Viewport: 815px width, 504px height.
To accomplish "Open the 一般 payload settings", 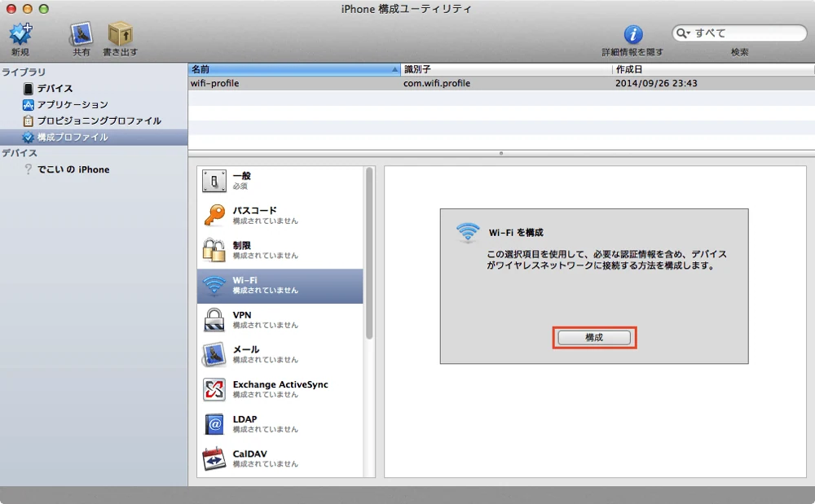I will click(x=280, y=181).
